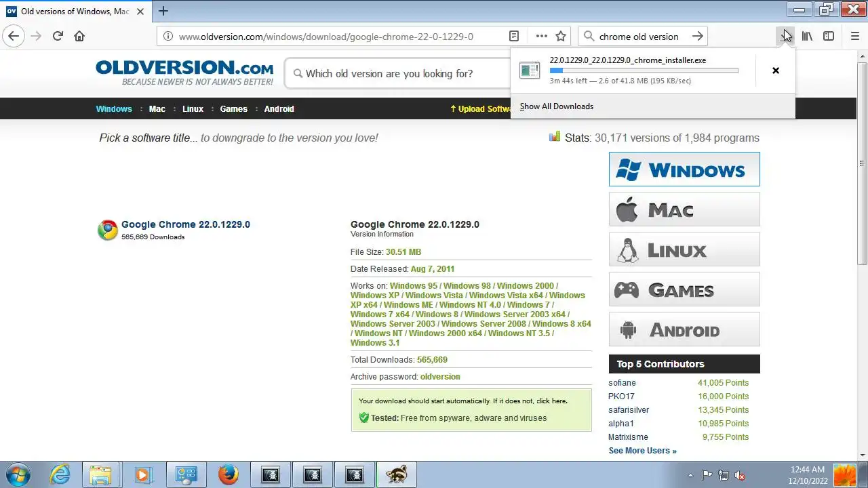The width and height of the screenshot is (868, 488).
Task: Click the muted volume tray icon
Action: click(740, 475)
